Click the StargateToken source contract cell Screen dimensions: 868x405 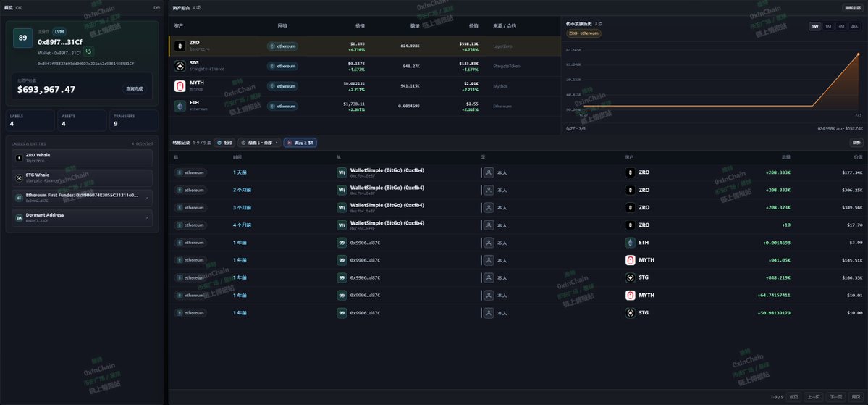pos(507,66)
